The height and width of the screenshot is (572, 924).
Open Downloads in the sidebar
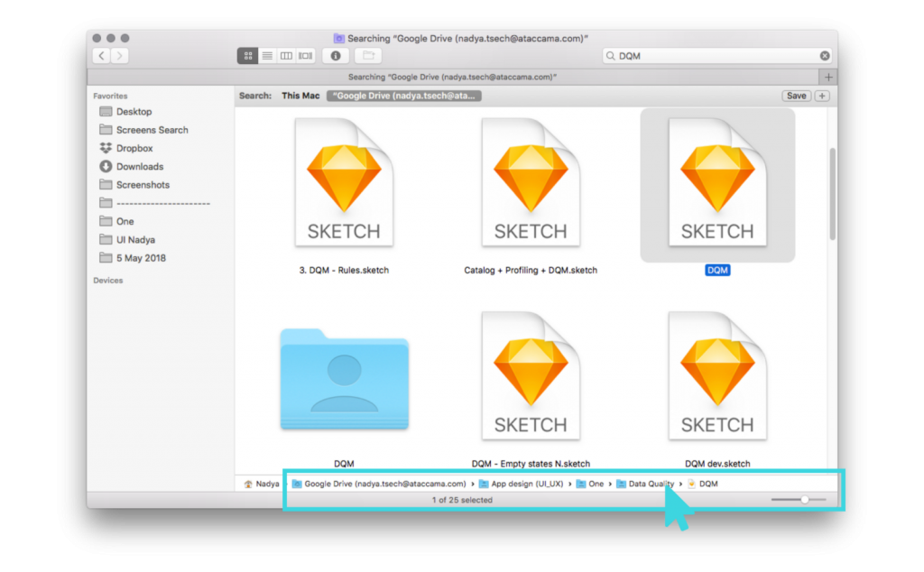139,166
